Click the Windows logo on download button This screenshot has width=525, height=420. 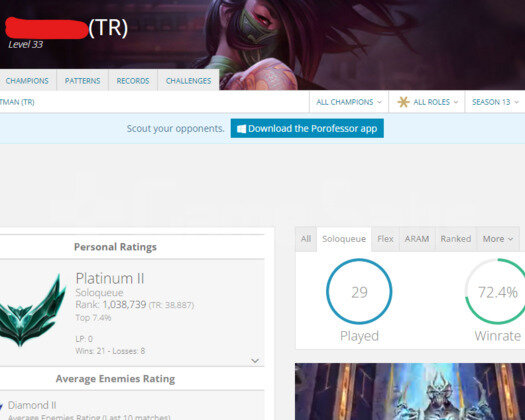click(x=241, y=129)
